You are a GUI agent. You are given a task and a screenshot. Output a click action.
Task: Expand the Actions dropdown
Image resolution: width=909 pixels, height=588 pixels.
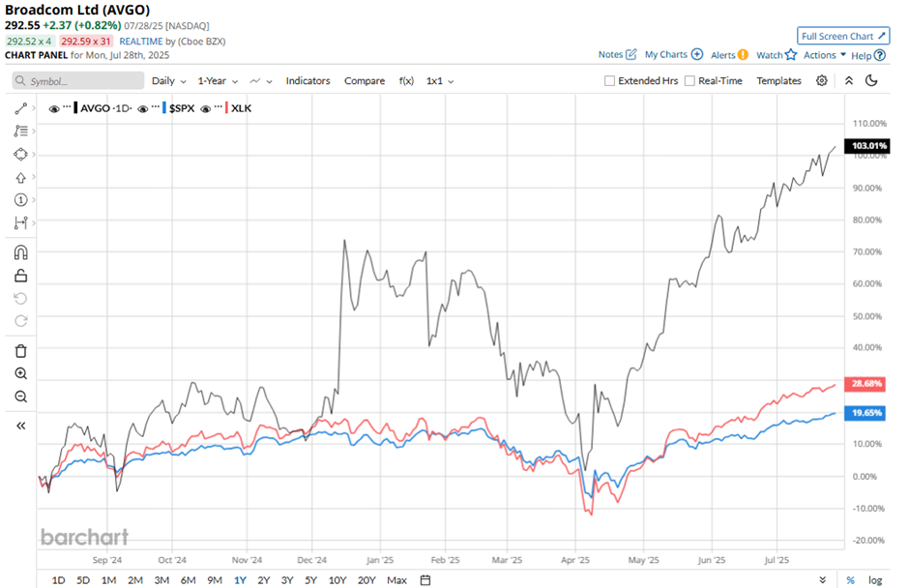coord(824,55)
